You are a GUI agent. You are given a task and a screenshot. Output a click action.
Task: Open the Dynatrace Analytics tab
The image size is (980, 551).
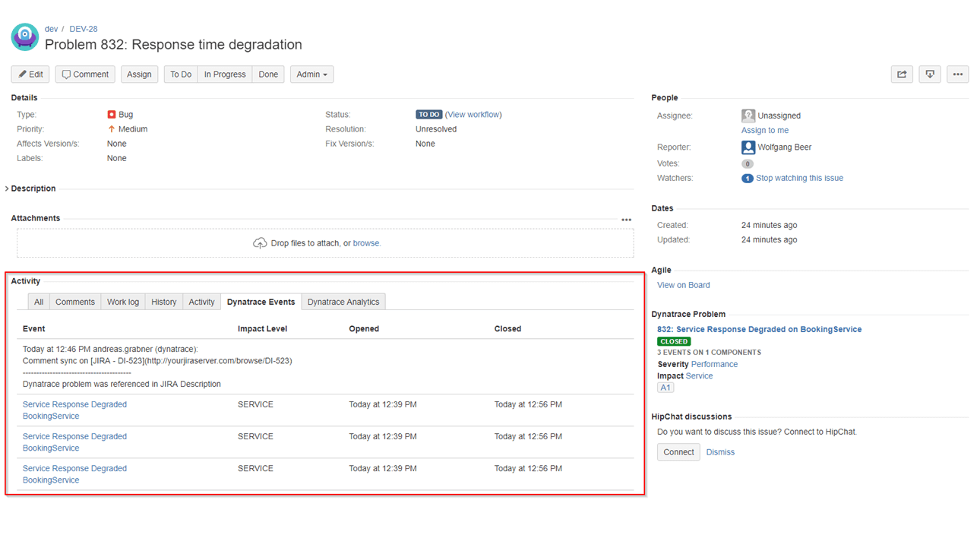pyautogui.click(x=343, y=302)
